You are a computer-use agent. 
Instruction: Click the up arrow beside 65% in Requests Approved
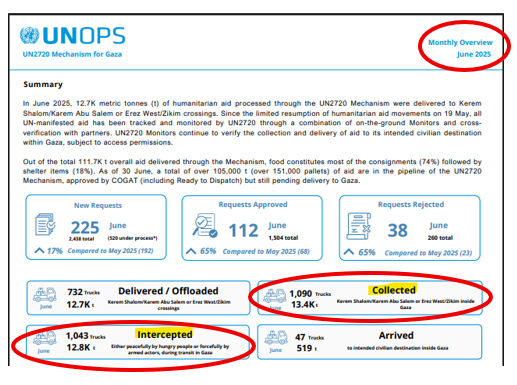pos(191,251)
